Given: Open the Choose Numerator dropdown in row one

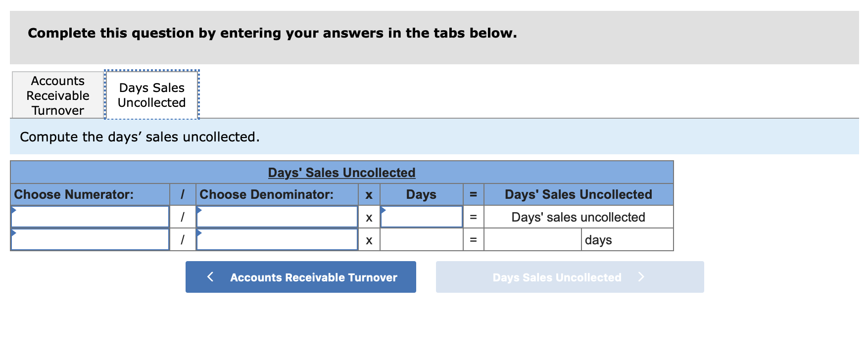Looking at the screenshot, I should pyautogui.click(x=90, y=217).
